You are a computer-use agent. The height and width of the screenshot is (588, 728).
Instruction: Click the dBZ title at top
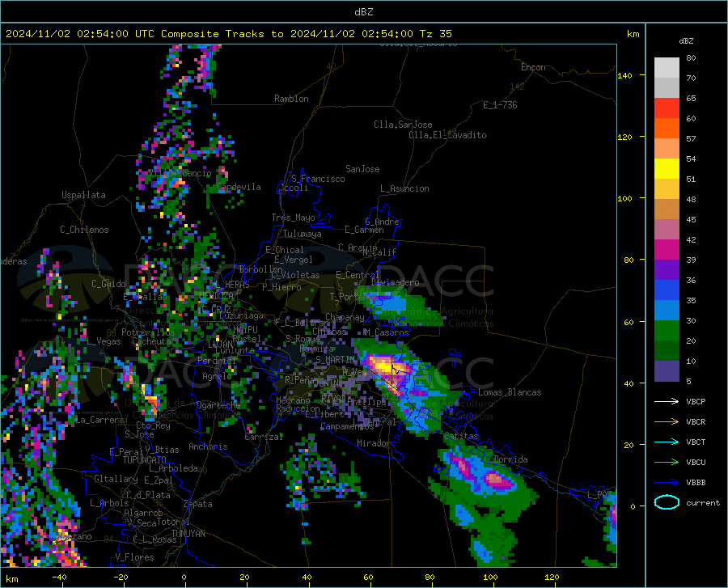363,12
